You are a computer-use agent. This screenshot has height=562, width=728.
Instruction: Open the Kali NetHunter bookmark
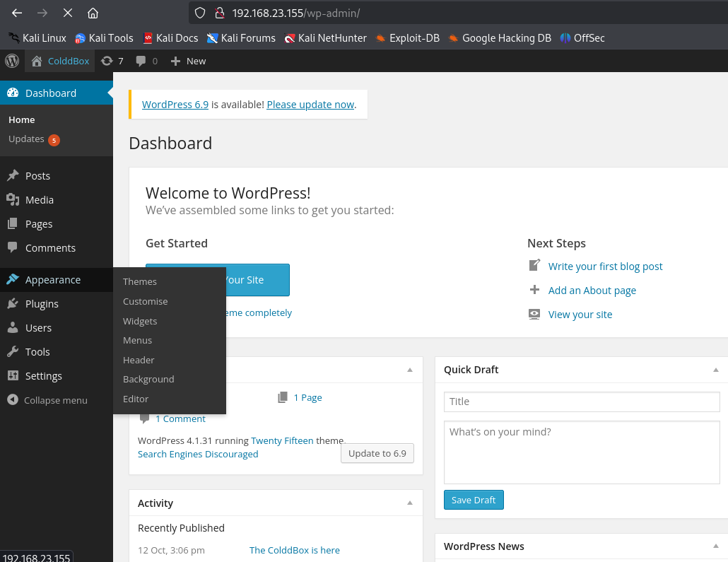[x=325, y=38]
